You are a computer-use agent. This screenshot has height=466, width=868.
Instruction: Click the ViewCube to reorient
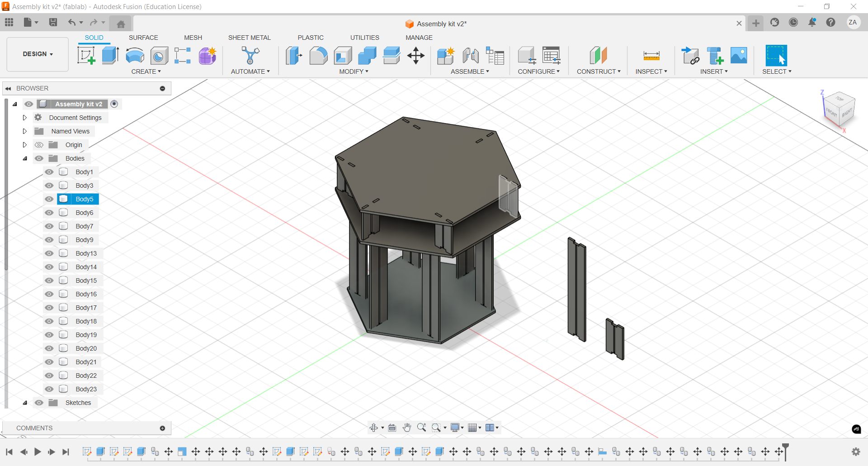840,110
